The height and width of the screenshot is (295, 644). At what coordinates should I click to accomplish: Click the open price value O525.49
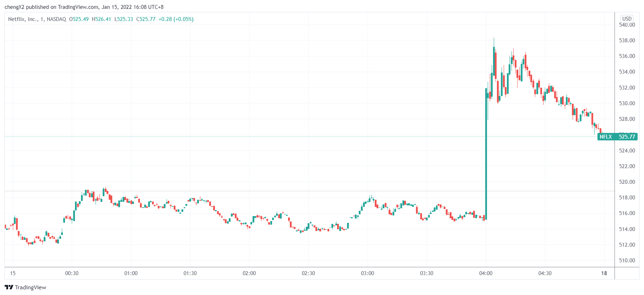tap(79, 19)
